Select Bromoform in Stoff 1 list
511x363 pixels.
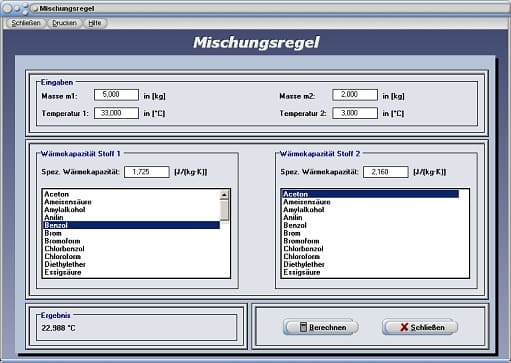point(132,241)
